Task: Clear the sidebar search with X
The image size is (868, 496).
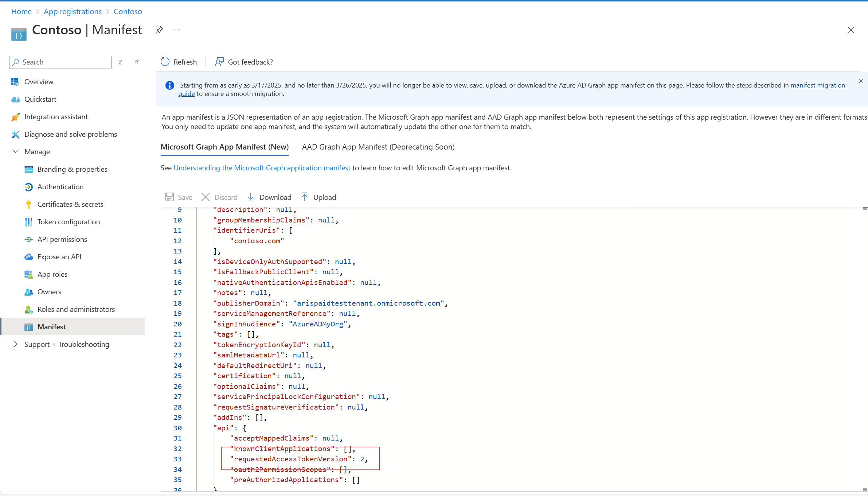Action: 120,62
